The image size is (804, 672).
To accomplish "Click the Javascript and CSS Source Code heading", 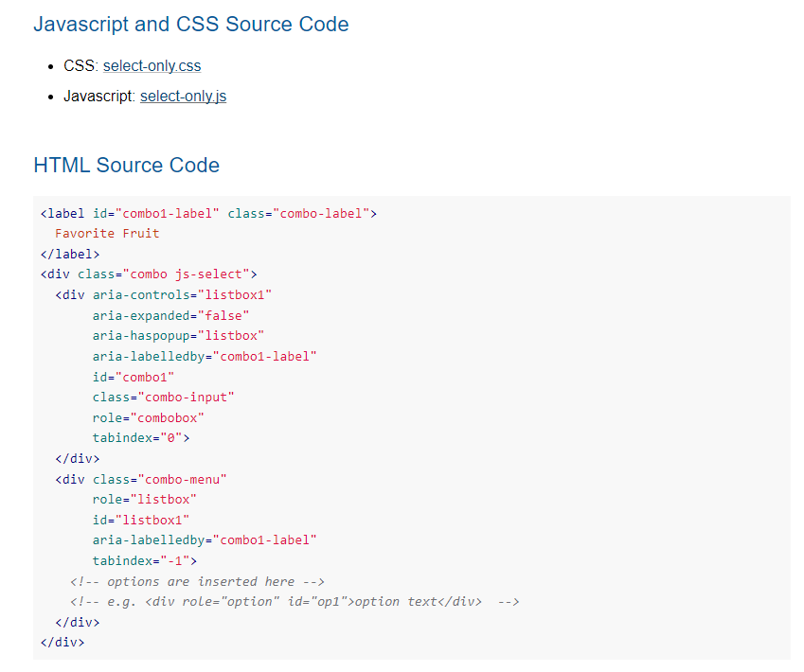I will coord(191,24).
